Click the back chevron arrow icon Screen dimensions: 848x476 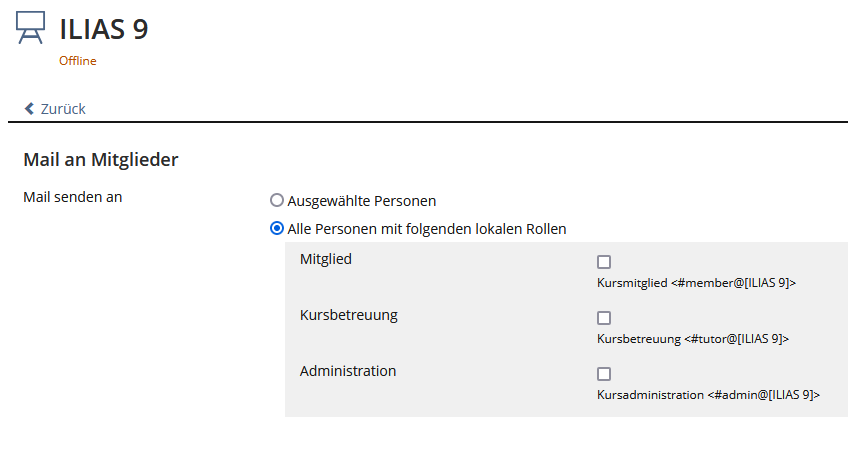(x=29, y=109)
